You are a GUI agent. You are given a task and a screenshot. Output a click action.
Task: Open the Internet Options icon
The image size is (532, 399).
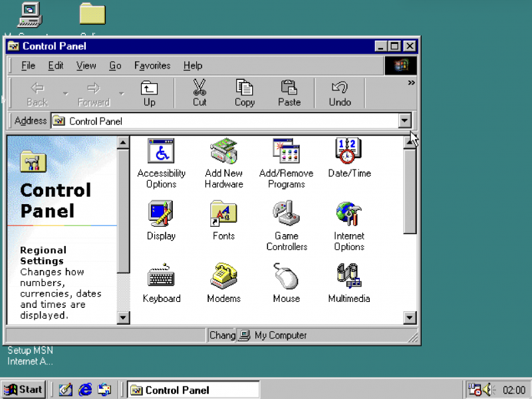click(x=348, y=214)
